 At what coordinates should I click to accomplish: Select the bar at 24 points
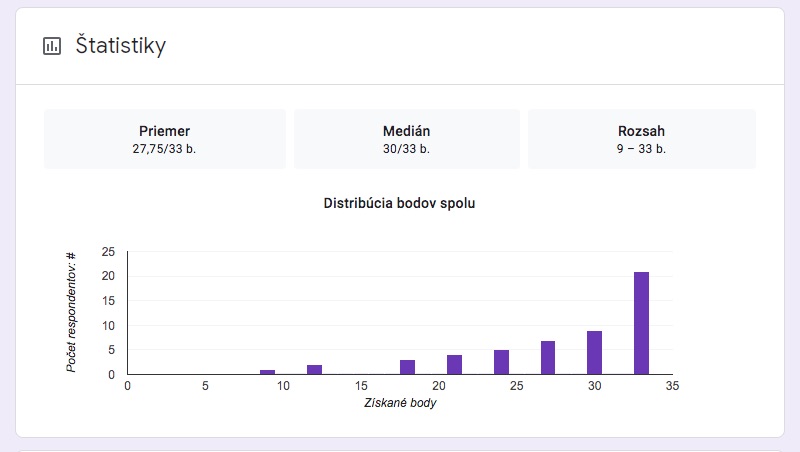501,362
